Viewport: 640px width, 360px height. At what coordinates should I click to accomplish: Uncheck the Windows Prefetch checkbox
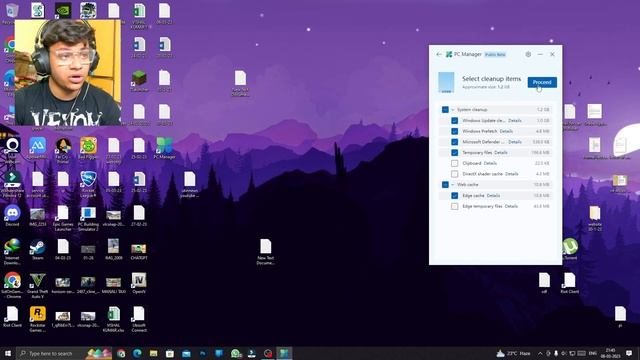454,131
